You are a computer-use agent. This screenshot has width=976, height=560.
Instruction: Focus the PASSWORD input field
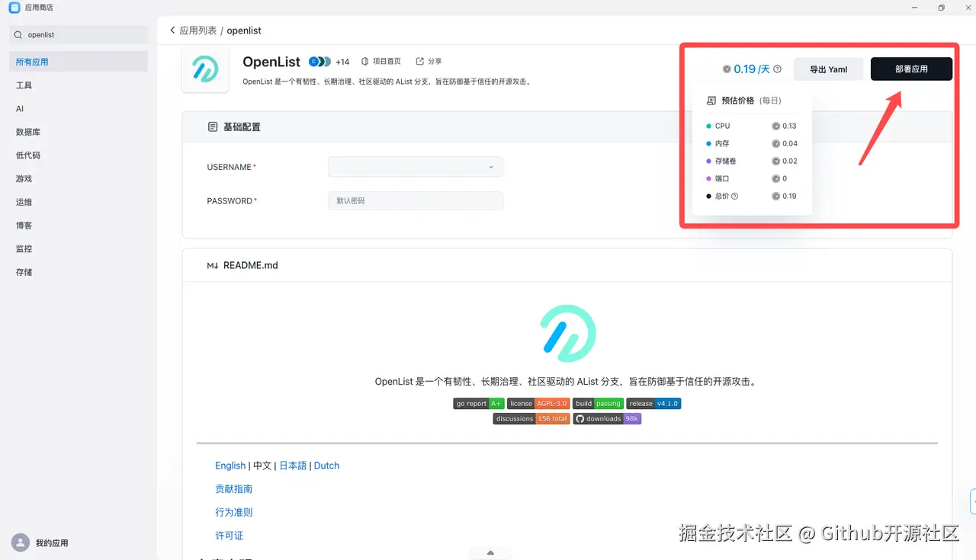pyautogui.click(x=416, y=200)
